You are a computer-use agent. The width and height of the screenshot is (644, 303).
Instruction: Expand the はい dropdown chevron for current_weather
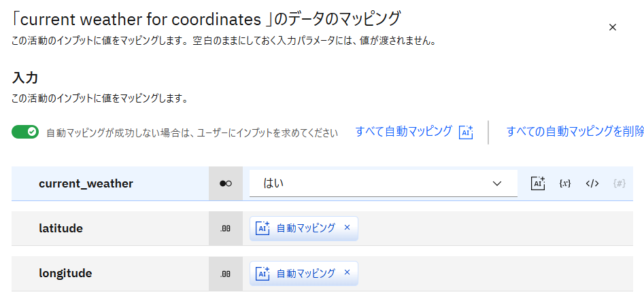tap(497, 183)
